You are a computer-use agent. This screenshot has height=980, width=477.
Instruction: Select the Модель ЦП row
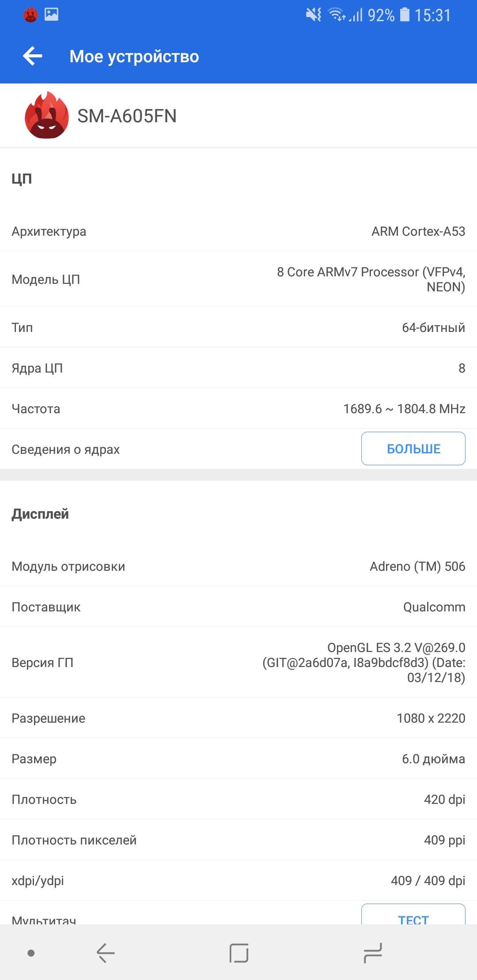point(238,279)
